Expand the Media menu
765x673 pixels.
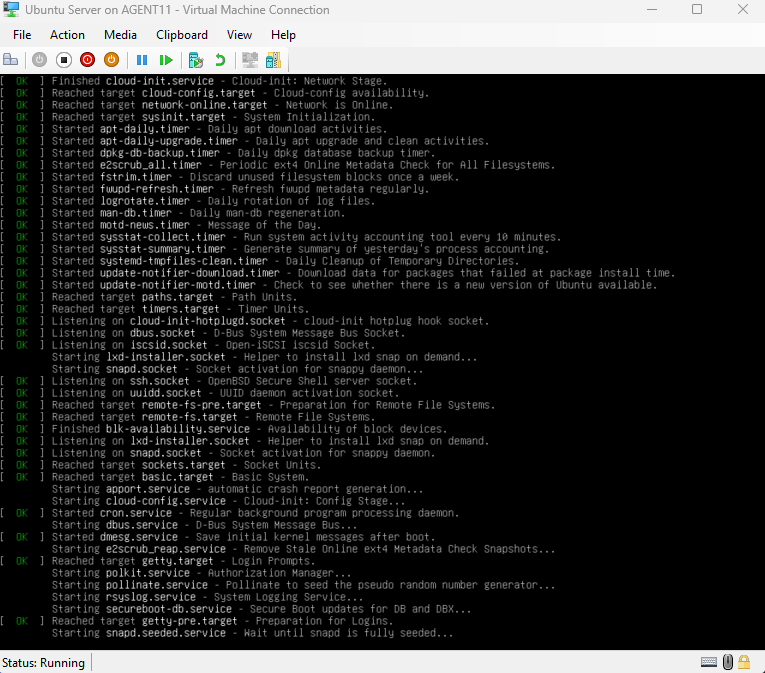[120, 35]
